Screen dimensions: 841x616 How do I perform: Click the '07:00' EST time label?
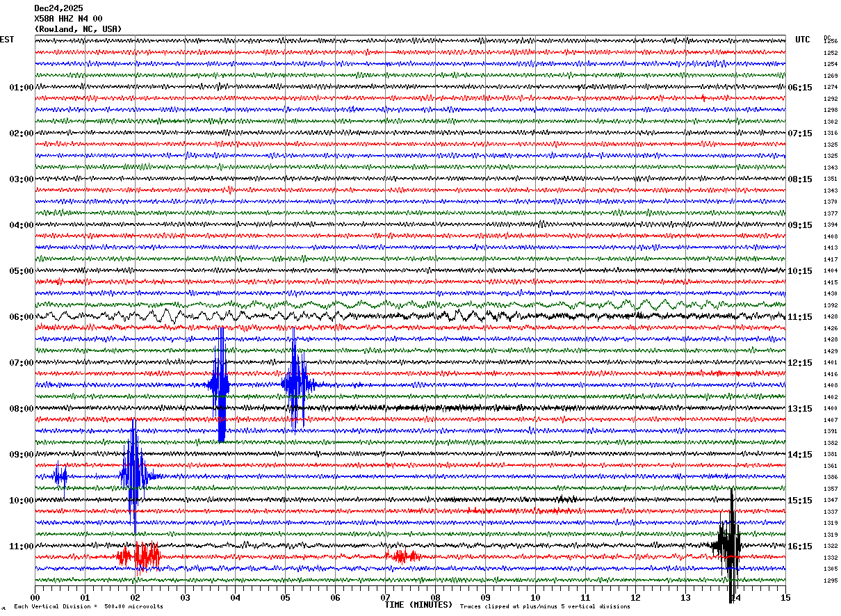[x=22, y=363]
